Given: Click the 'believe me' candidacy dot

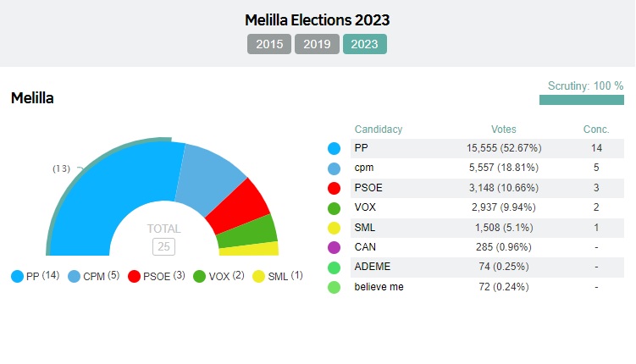Looking at the screenshot, I should tap(334, 287).
